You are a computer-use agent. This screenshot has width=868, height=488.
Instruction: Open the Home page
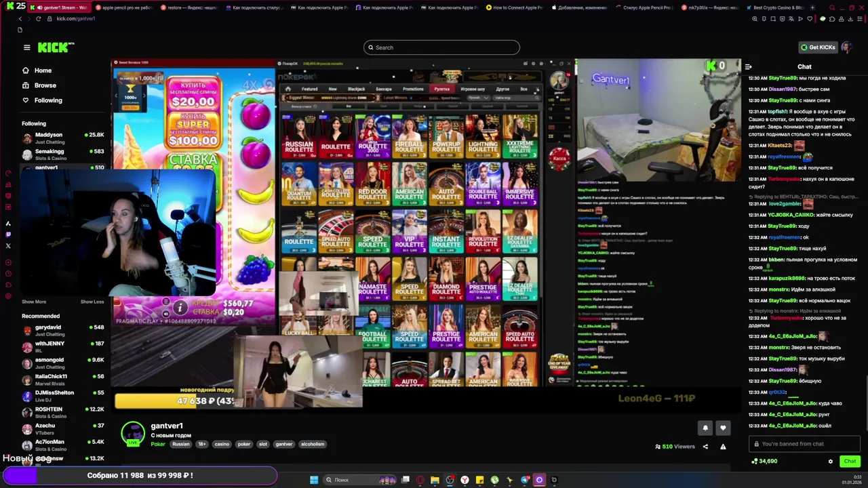43,70
